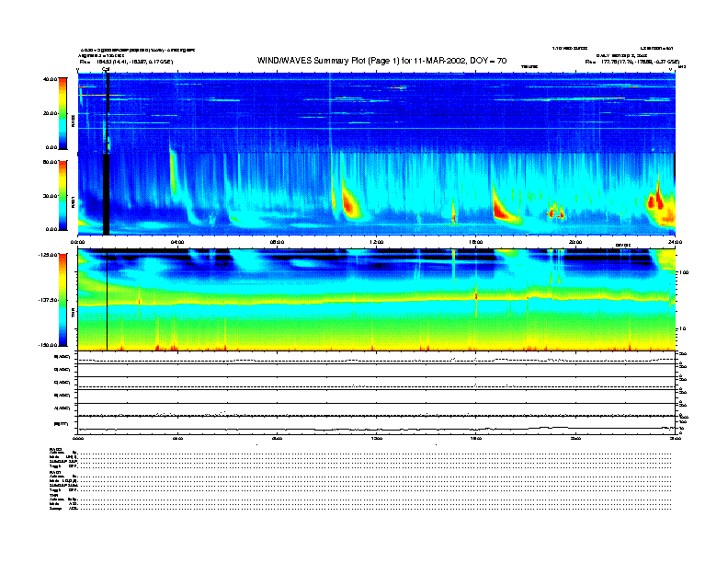The width and height of the screenshot is (728, 563).
Task: Click the 30.00 tick on RAD1 color scale
Action: [x=50, y=196]
